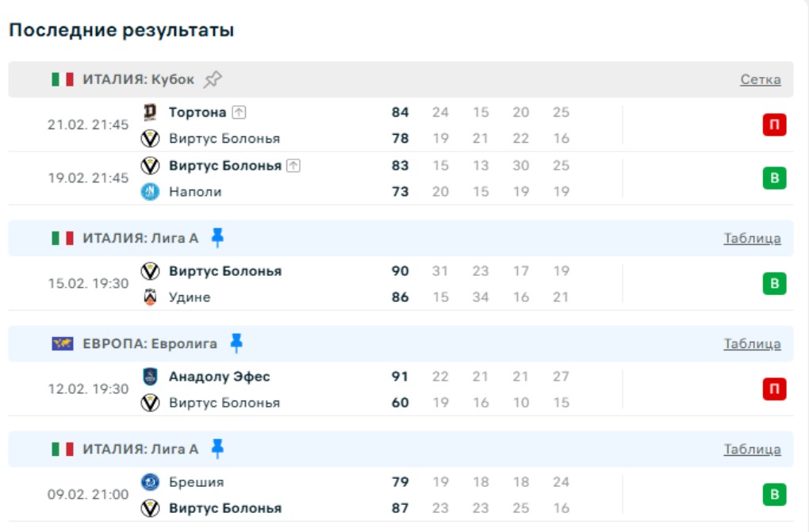Click the Euroleague Europe flag icon
Screen dimensions: 809x532
[x=63, y=343]
